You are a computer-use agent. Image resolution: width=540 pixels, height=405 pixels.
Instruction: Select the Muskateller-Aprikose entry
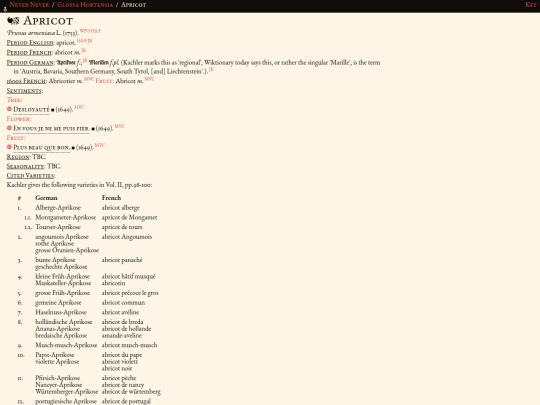[x=63, y=283]
